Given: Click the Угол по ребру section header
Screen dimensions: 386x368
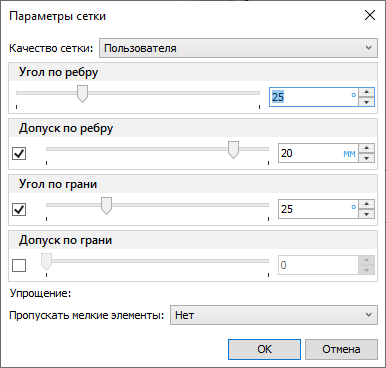Looking at the screenshot, I should pos(193,72).
